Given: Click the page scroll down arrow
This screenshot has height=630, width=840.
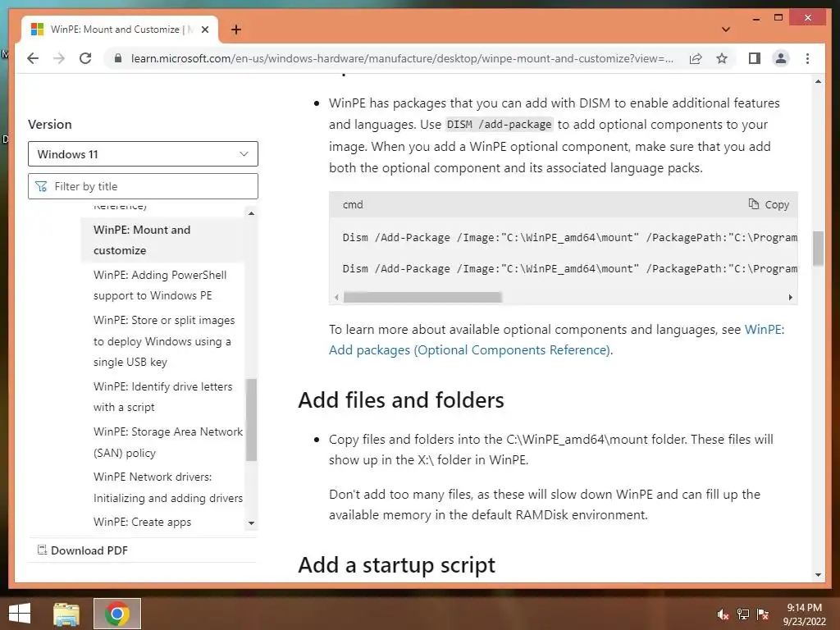Looking at the screenshot, I should [818, 575].
